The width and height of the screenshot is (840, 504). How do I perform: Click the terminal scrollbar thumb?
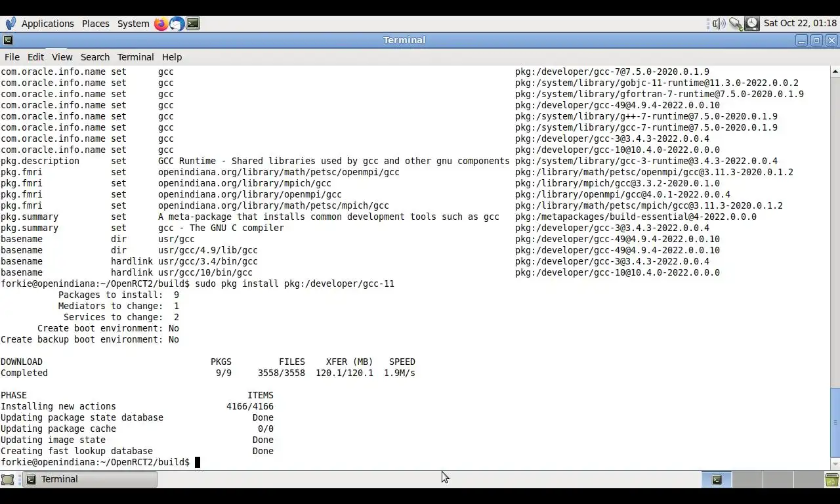(835, 422)
